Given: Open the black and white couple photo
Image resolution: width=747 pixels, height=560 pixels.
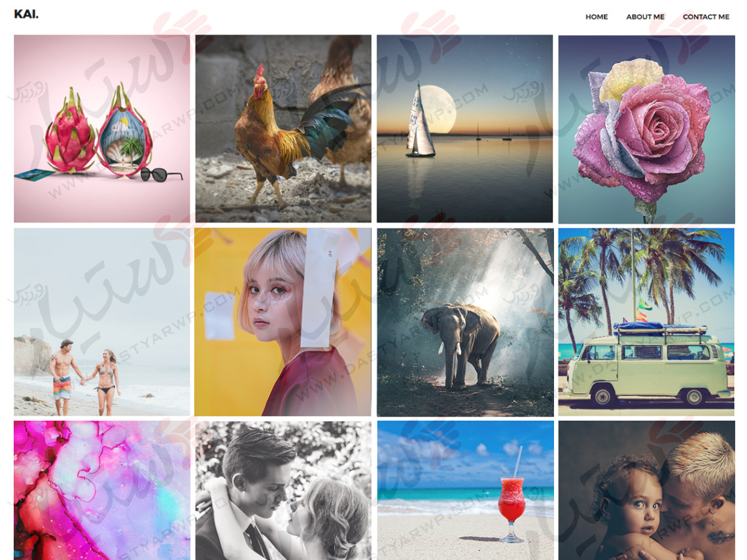Looking at the screenshot, I should (x=283, y=491).
